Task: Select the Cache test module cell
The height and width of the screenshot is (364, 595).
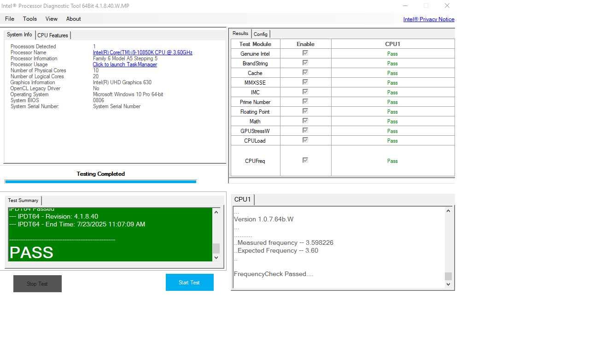Action: click(x=255, y=73)
